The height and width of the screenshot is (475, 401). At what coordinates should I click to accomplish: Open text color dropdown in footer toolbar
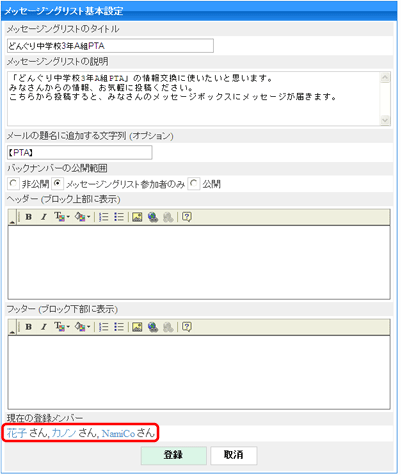[82, 327]
